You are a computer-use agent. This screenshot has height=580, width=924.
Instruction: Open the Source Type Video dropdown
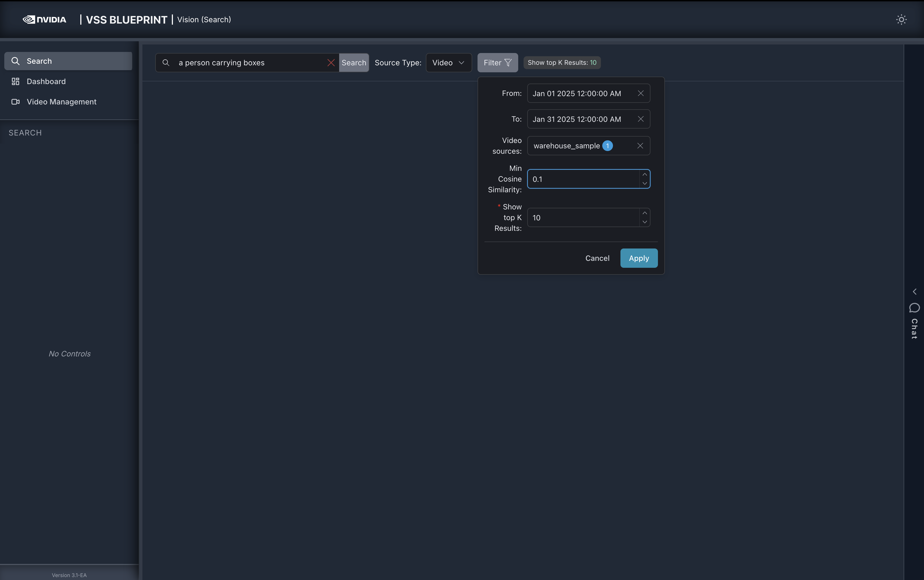(x=449, y=63)
